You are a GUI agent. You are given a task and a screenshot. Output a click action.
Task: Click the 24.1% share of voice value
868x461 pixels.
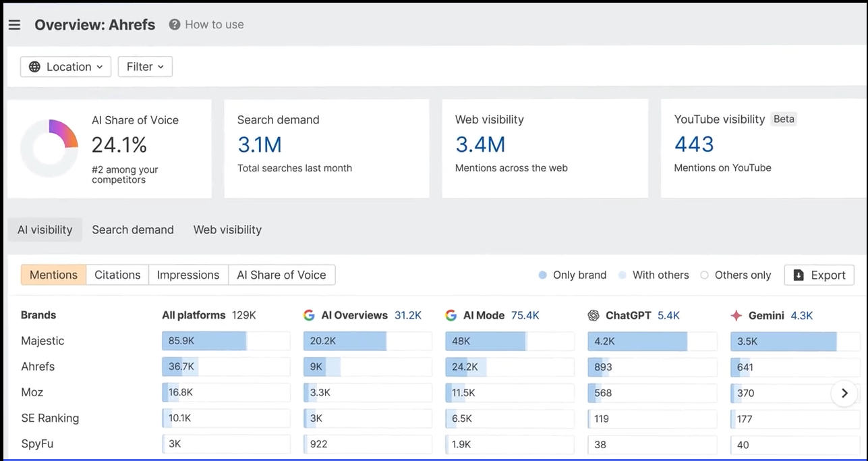119,144
